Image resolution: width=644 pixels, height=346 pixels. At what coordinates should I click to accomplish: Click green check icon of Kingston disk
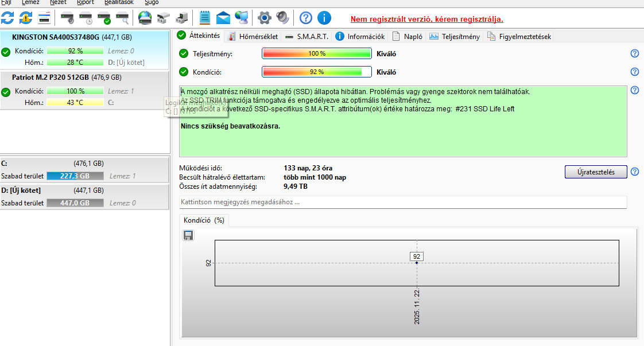pos(6,52)
